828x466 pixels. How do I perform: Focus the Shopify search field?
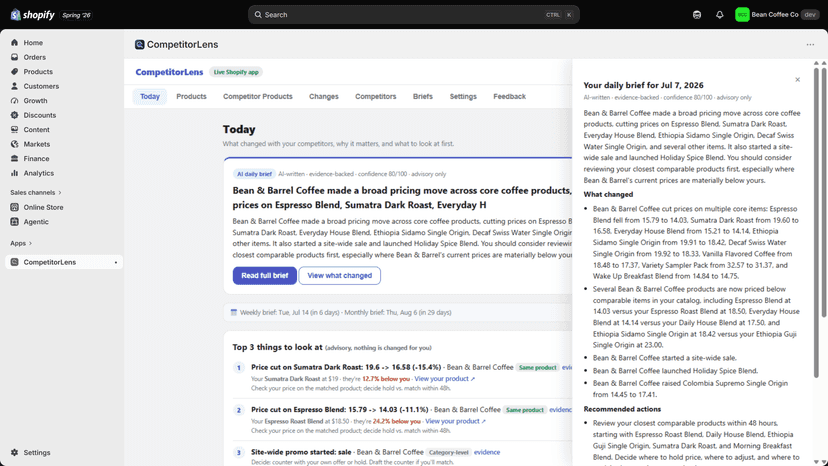click(x=413, y=15)
